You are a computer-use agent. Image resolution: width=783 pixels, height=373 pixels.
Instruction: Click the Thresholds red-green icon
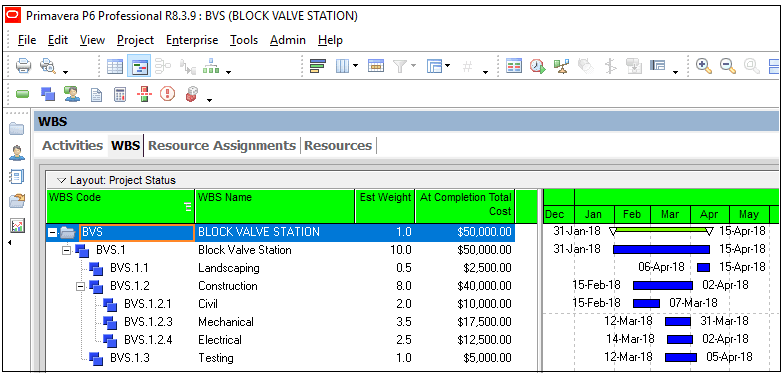tap(144, 94)
